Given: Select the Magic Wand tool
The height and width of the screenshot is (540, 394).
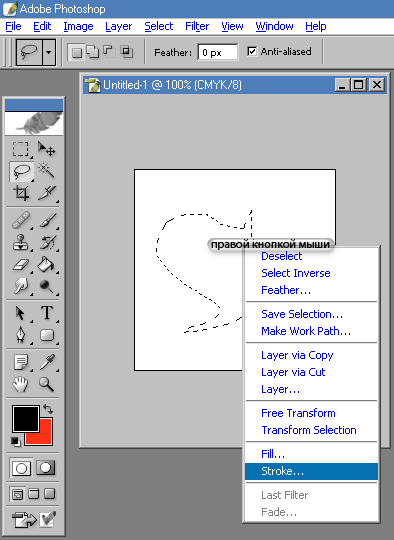Looking at the screenshot, I should point(46,171).
